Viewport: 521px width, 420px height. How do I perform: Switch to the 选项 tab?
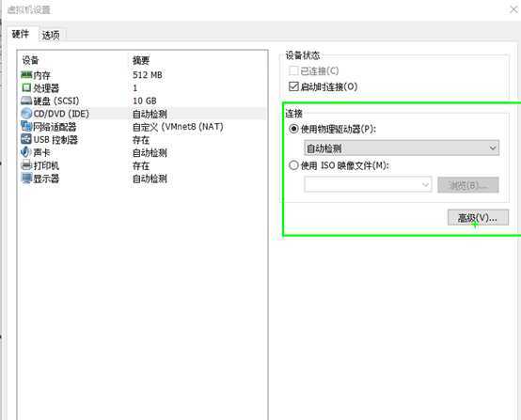[51, 35]
